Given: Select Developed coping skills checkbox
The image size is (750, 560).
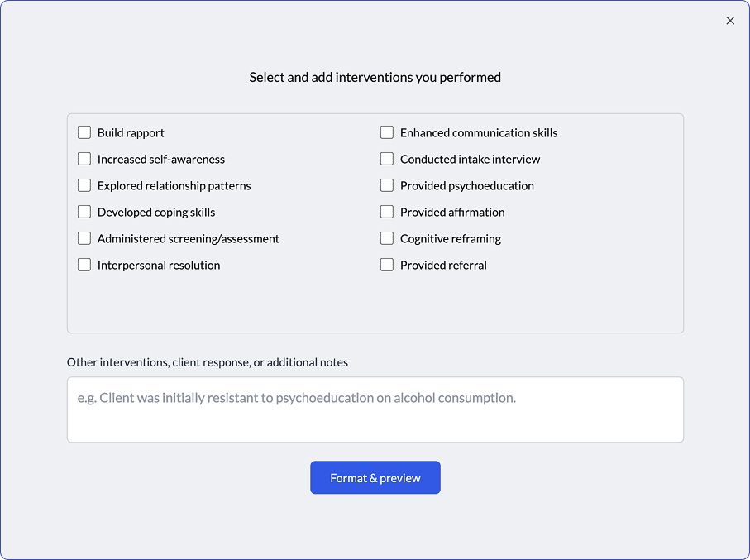Looking at the screenshot, I should coord(84,212).
